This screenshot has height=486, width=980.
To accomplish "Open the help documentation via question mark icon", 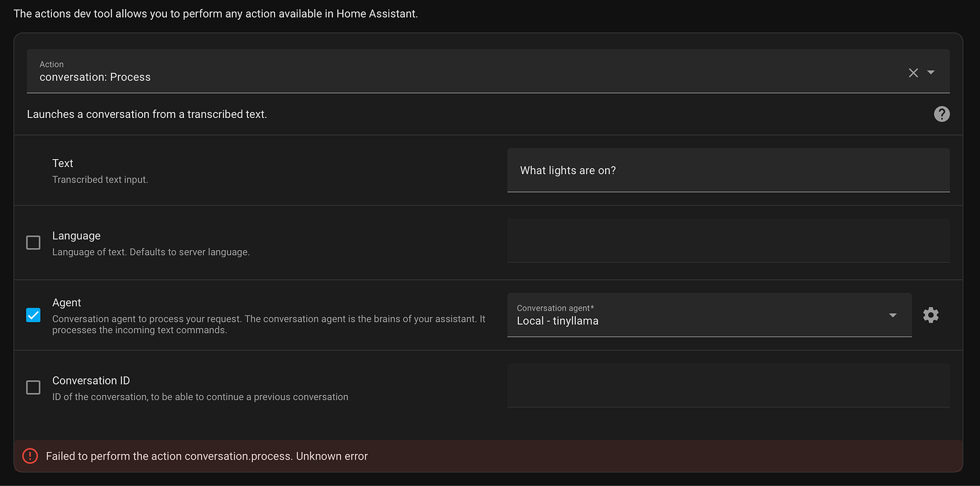I will [x=942, y=114].
